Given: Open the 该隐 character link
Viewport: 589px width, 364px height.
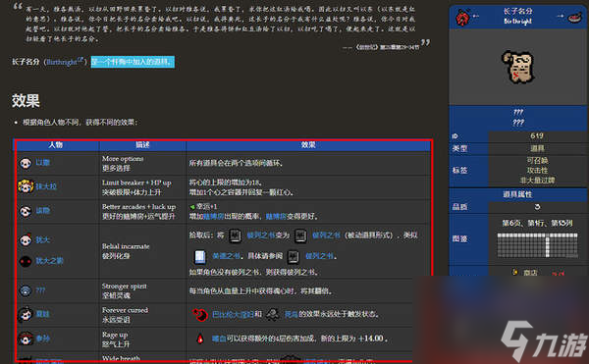Looking at the screenshot, I should click(43, 211).
